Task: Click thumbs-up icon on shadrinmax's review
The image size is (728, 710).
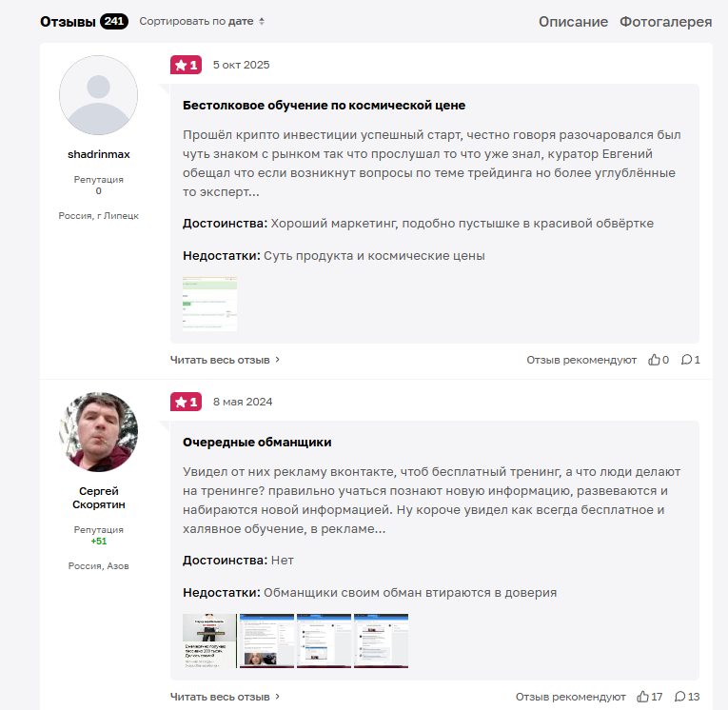Action: click(654, 360)
